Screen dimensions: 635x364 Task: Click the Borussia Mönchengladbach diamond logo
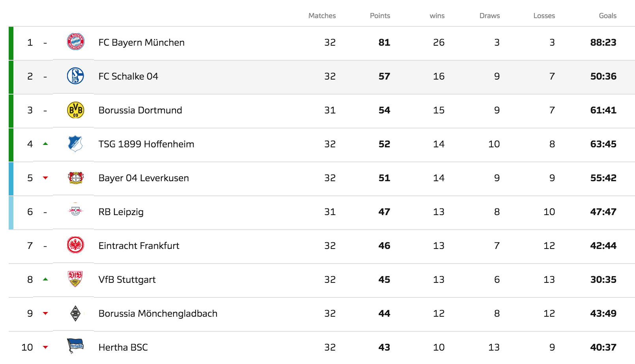75,313
